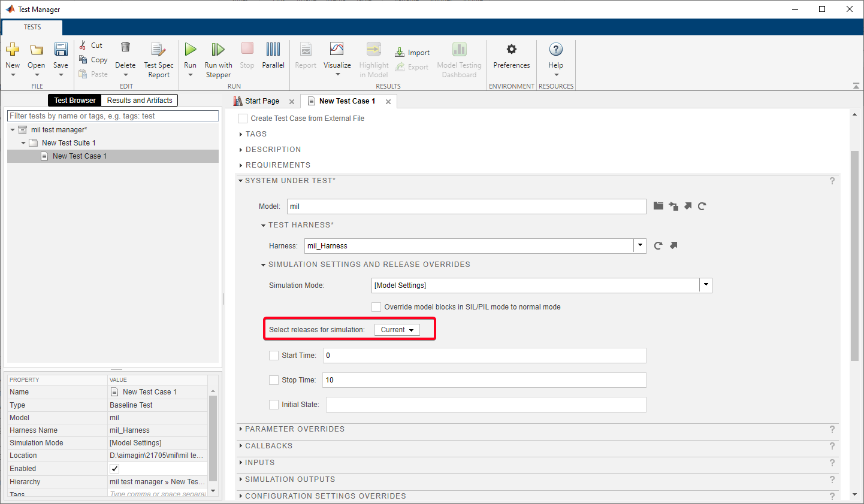The width and height of the screenshot is (864, 504).
Task: Run the tests with green Run arrow
Action: [191, 49]
